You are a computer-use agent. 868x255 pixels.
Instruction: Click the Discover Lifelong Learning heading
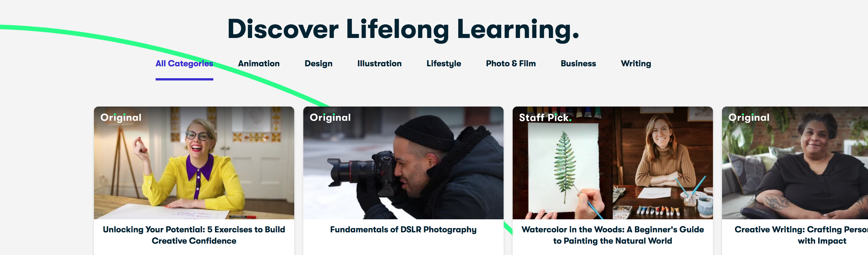pos(403,29)
